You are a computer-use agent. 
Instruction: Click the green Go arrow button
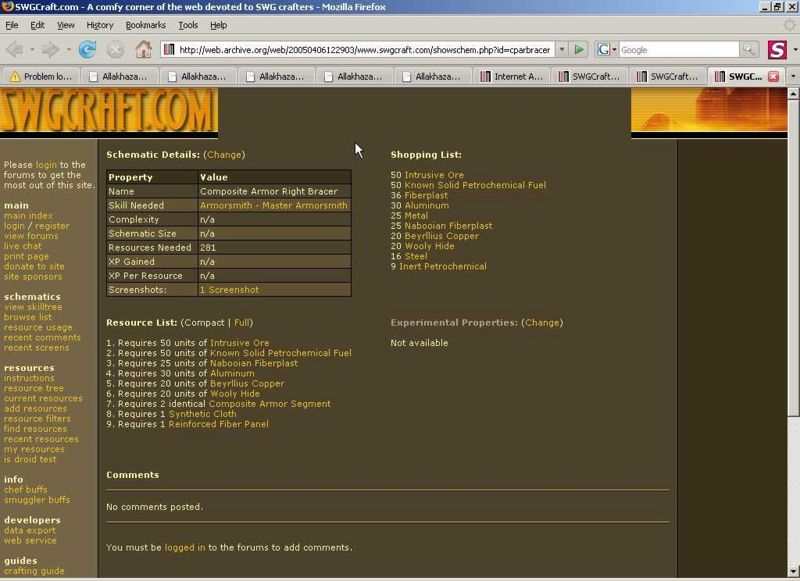579,49
